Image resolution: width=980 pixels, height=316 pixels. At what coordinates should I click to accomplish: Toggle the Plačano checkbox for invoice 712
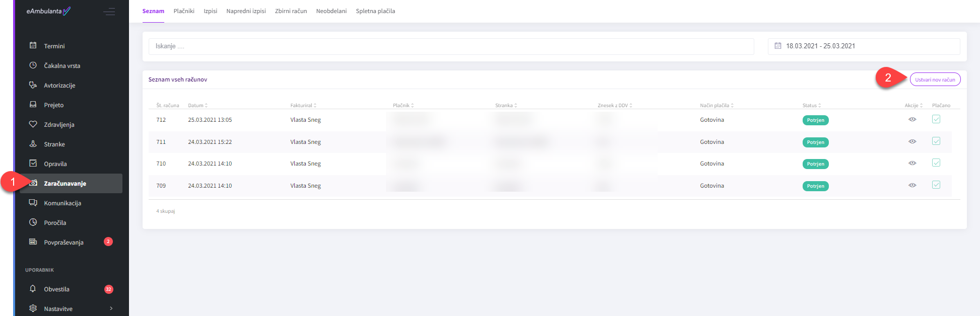click(x=936, y=119)
